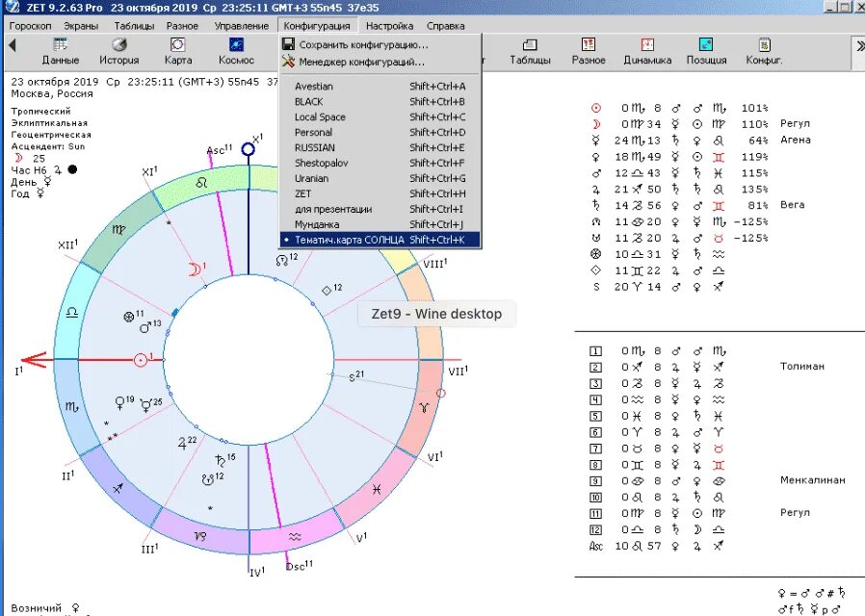This screenshot has height=616, width=865.
Task: Open the Конфиг. toolbar icon
Action: pyautogui.click(x=764, y=51)
